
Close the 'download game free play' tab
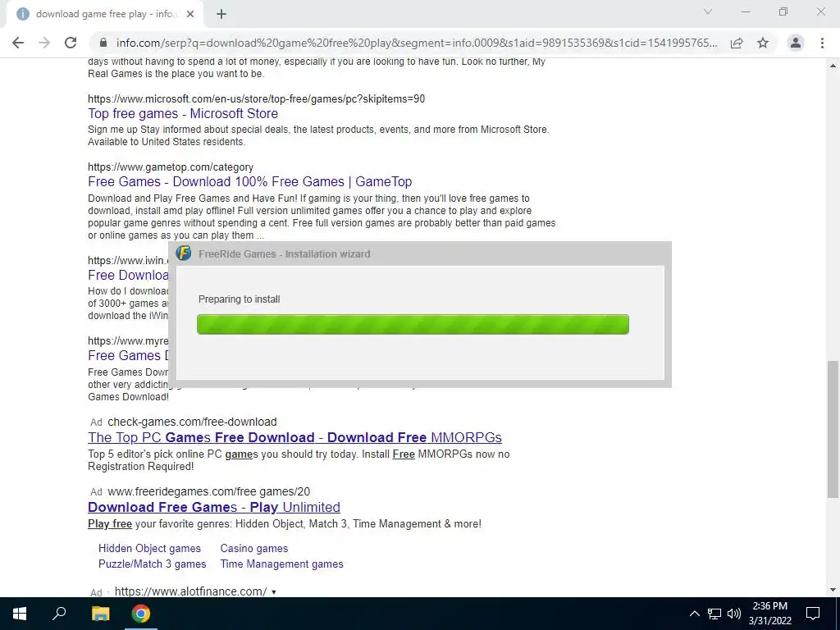(190, 15)
